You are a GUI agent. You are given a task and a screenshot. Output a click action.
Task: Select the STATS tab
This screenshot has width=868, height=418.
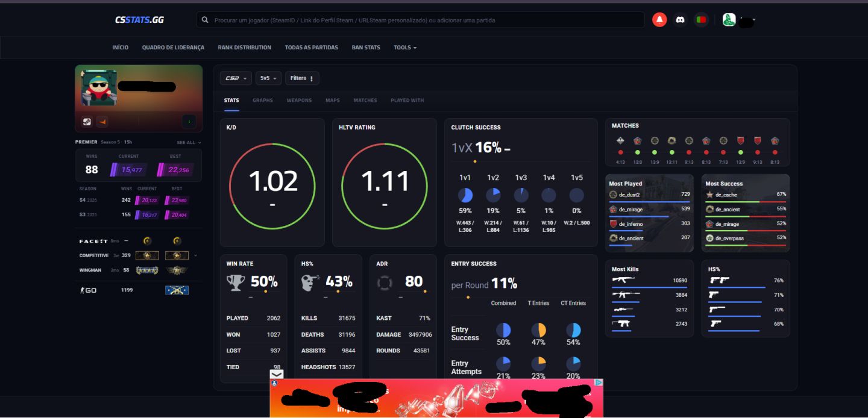231,101
